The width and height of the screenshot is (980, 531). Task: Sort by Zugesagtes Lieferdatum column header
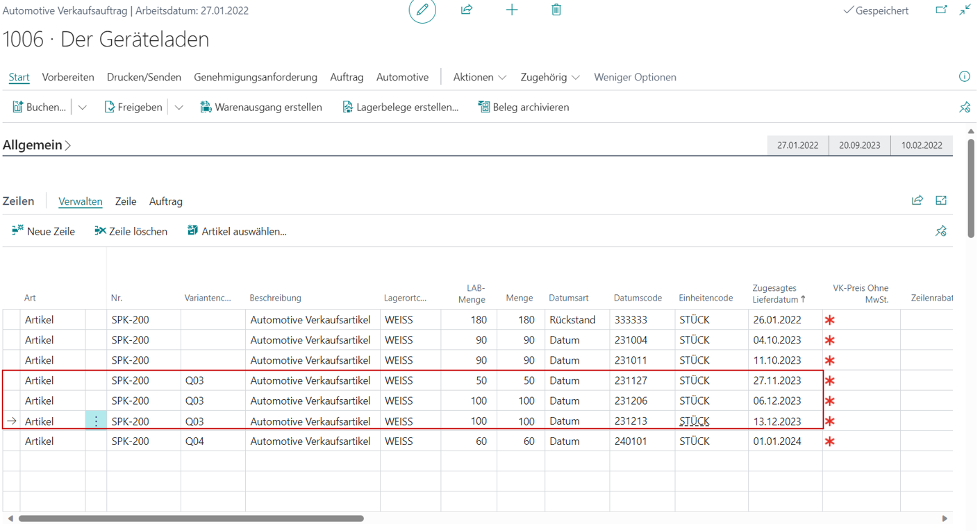778,294
